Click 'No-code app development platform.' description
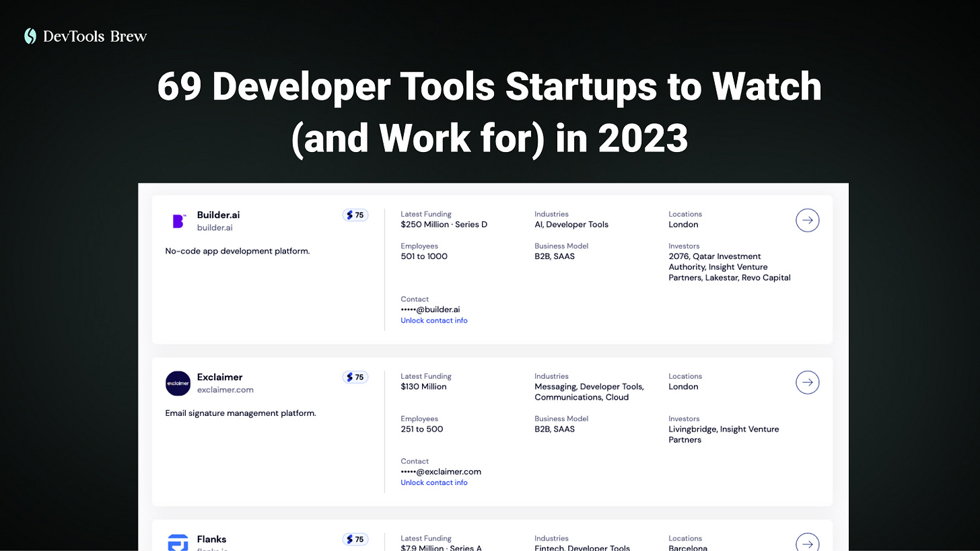Viewport: 980px width, 551px height. (238, 251)
